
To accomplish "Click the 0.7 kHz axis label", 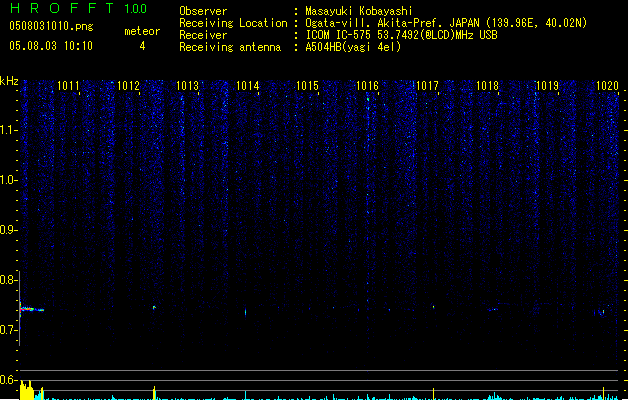I will click(8, 330).
